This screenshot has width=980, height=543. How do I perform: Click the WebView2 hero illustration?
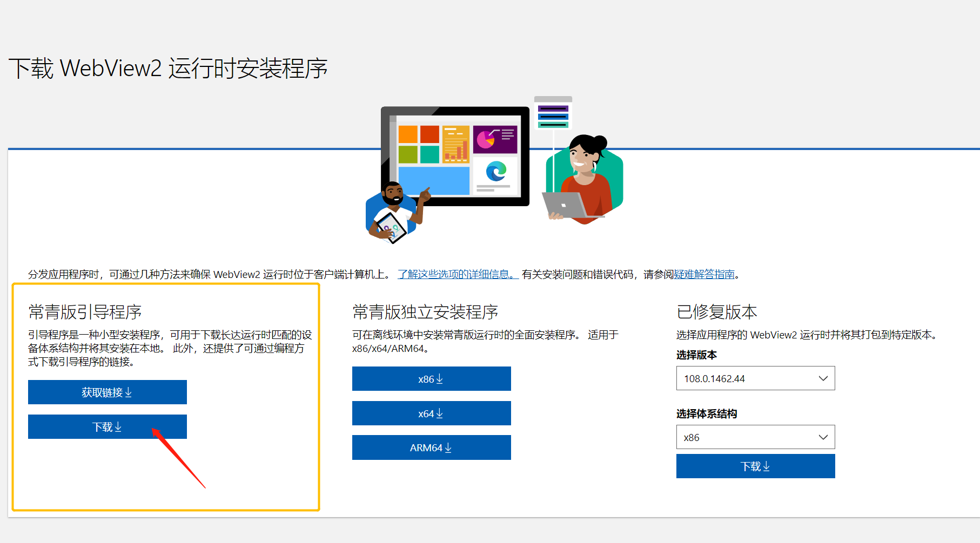point(494,170)
